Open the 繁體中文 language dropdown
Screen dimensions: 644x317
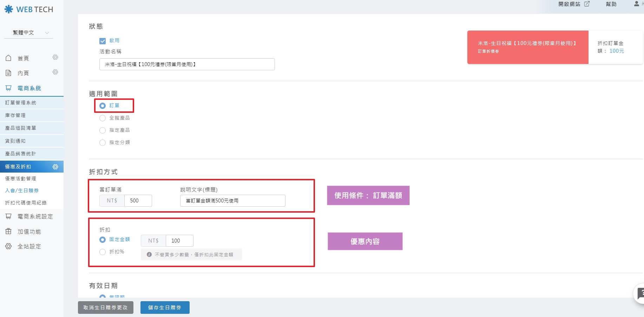point(31,33)
